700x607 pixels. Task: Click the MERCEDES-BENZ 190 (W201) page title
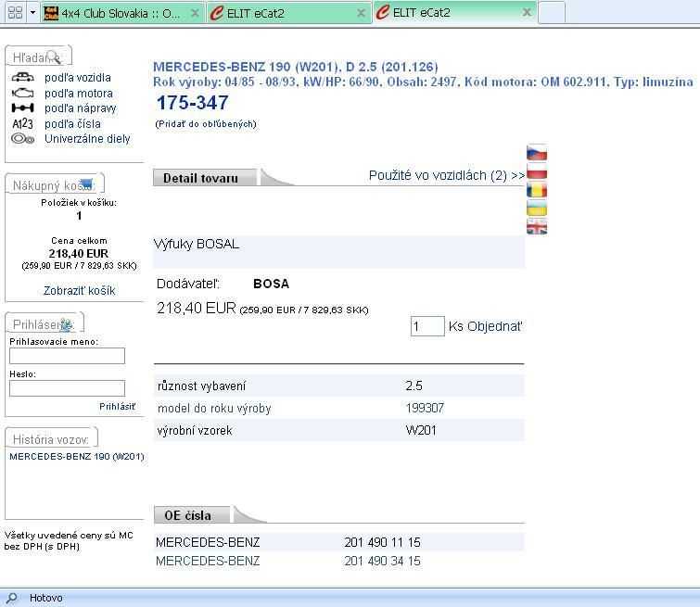pos(296,67)
